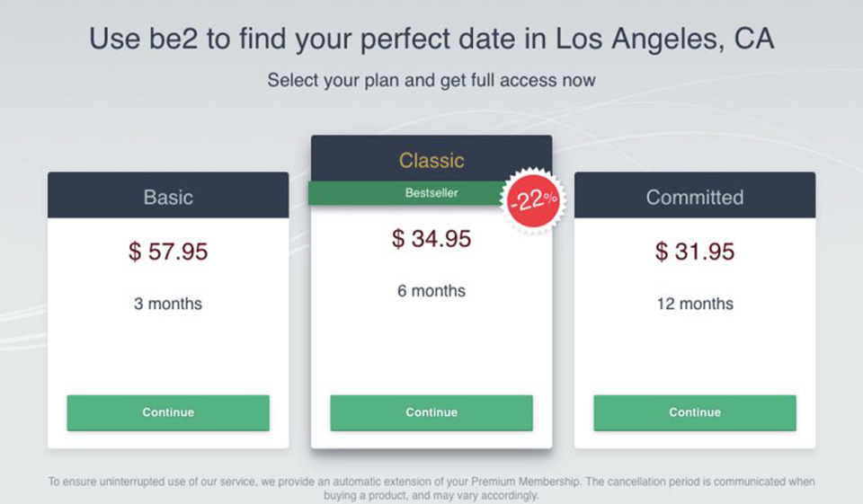
Task: Click blank space in Basic card above Continue
Action: pyautogui.click(x=168, y=355)
